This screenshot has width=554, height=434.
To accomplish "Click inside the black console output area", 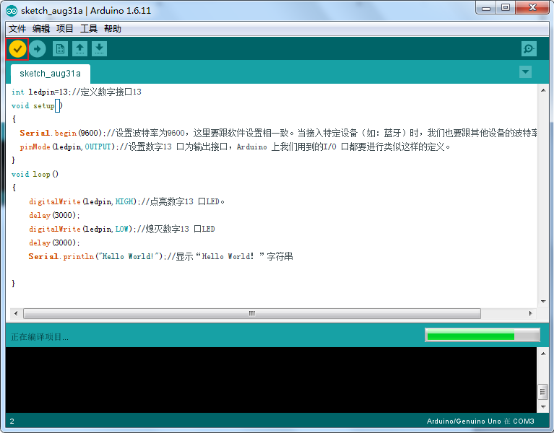I will pos(271,380).
